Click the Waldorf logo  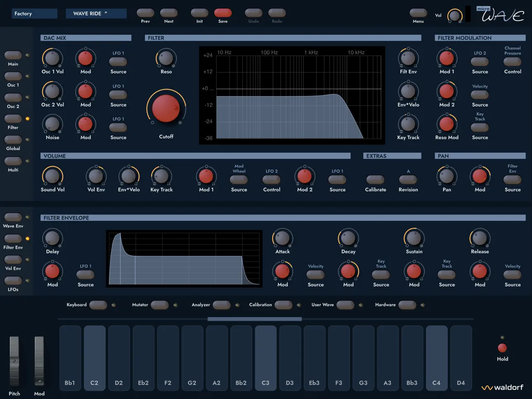pos(503,387)
